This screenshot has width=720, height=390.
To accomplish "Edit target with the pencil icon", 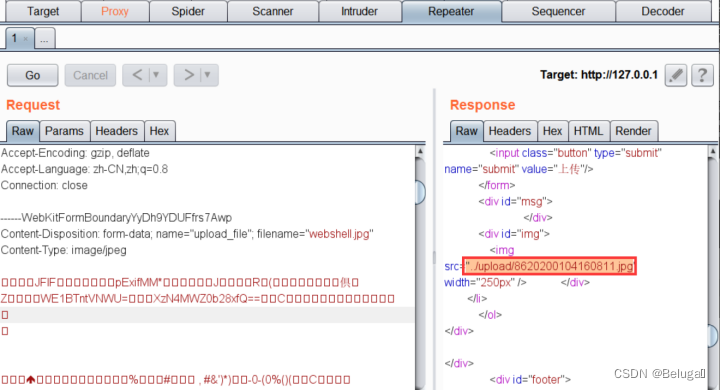I will pyautogui.click(x=676, y=75).
